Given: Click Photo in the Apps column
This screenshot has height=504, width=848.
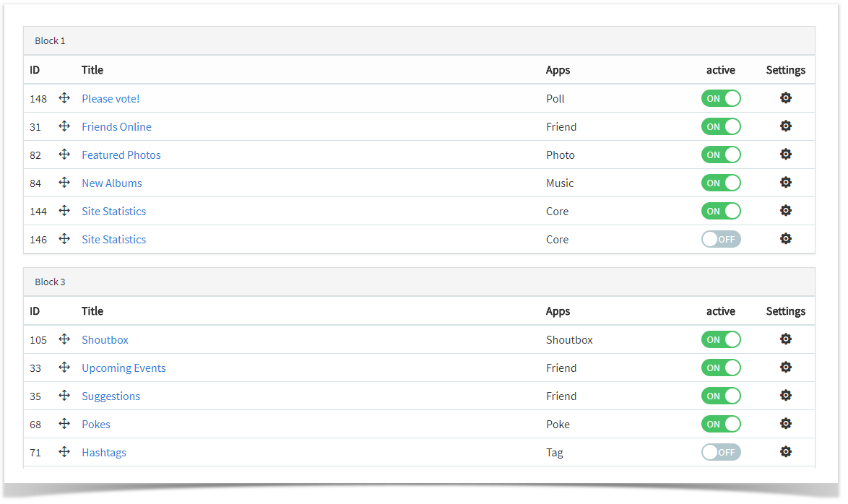Looking at the screenshot, I should [x=561, y=155].
